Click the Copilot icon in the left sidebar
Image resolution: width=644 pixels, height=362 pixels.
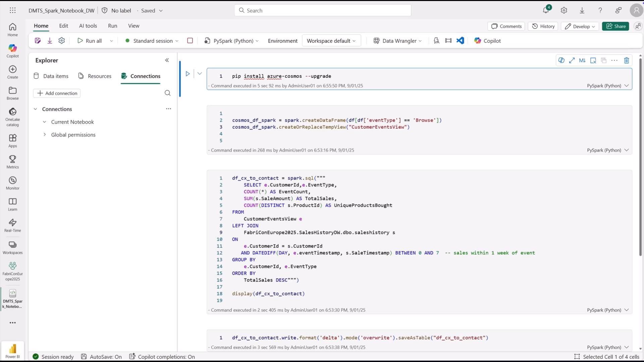12,51
